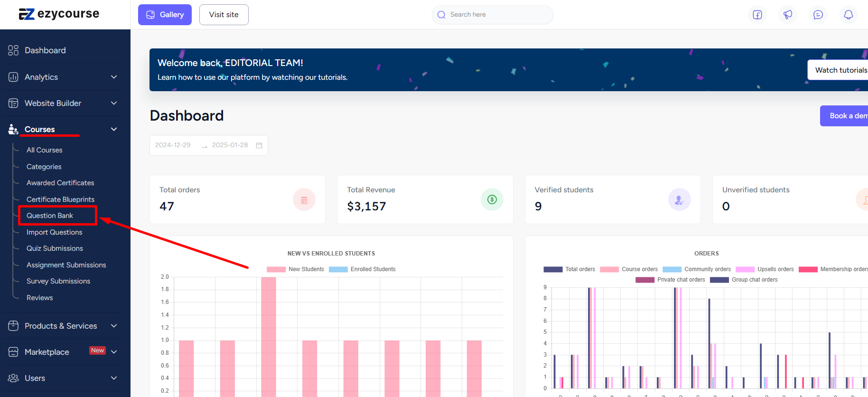Open the chat messages icon
The width and height of the screenshot is (868, 397).
coord(818,15)
